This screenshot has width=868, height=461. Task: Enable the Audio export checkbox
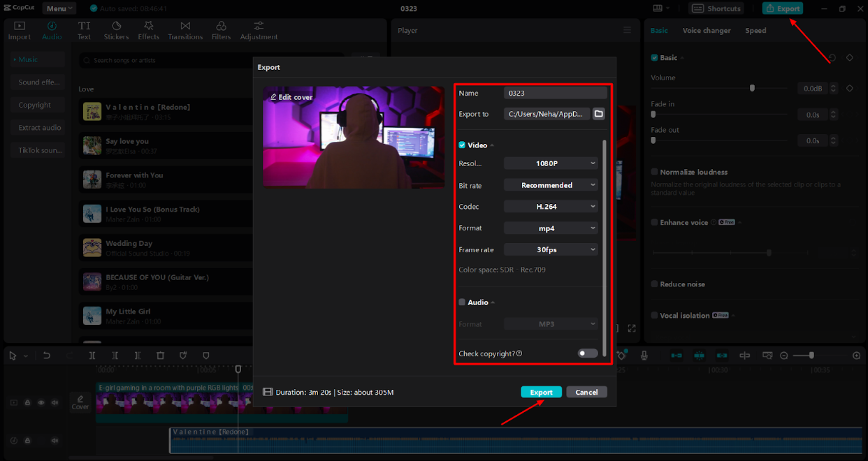[462, 302]
